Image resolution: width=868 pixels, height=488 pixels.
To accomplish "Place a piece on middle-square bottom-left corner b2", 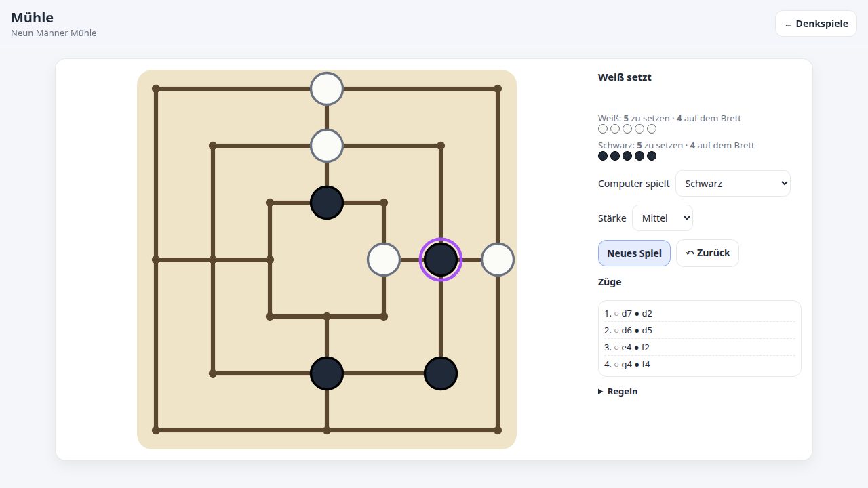I will pos(213,373).
